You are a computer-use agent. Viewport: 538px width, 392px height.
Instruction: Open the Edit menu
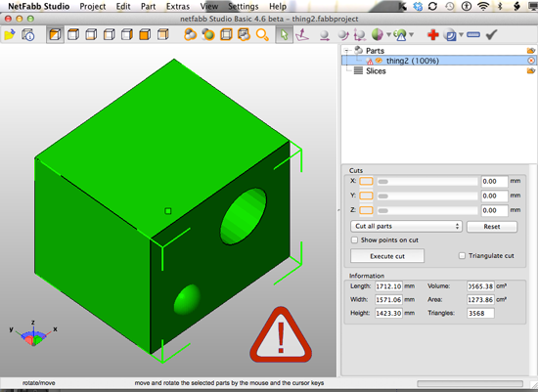click(123, 7)
